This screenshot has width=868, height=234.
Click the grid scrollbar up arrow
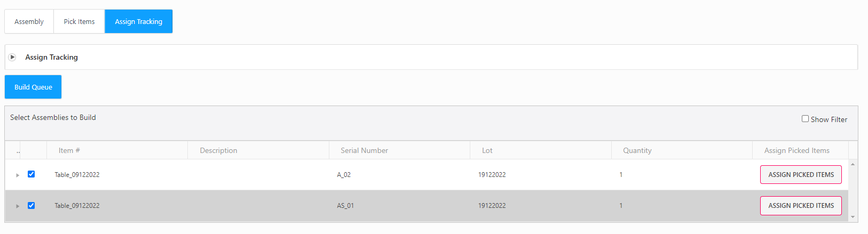tap(853, 164)
